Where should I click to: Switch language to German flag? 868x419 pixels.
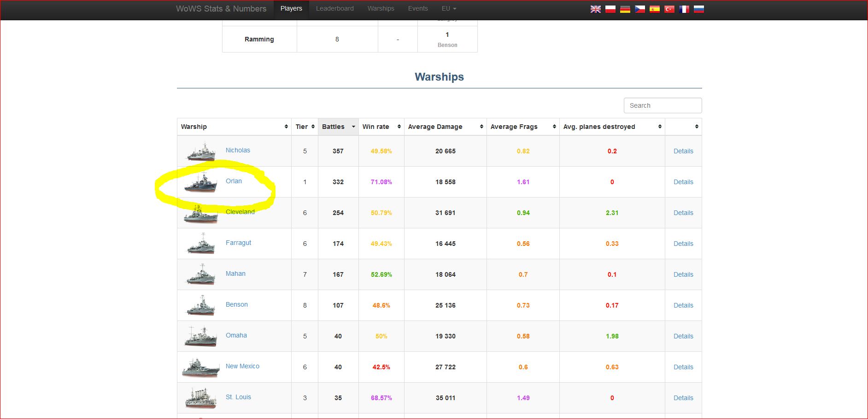625,9
